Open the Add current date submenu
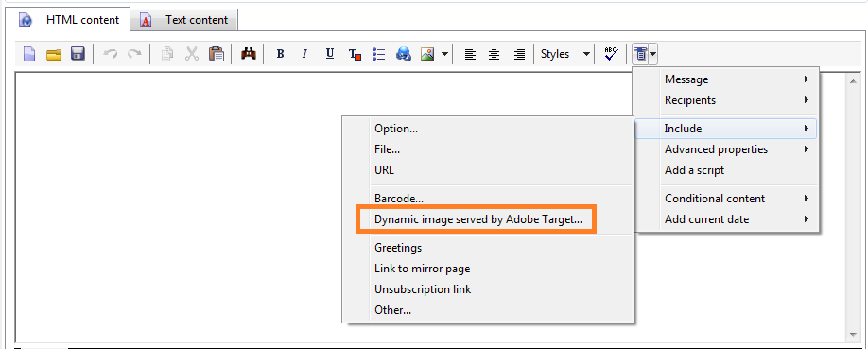The image size is (868, 349). 726,219
